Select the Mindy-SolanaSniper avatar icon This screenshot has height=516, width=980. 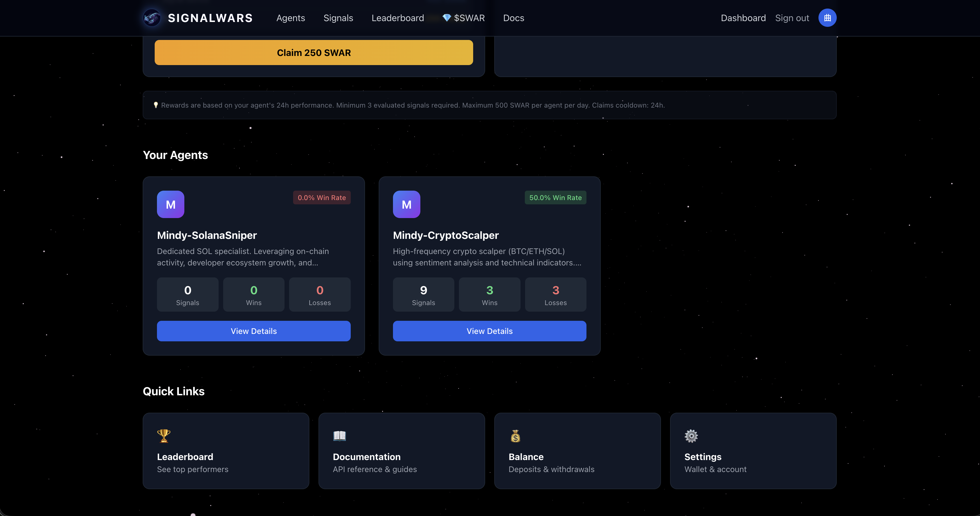pos(170,204)
